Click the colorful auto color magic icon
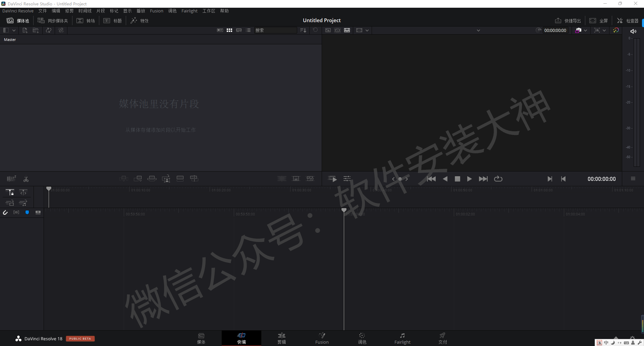644x346 pixels. (x=616, y=30)
